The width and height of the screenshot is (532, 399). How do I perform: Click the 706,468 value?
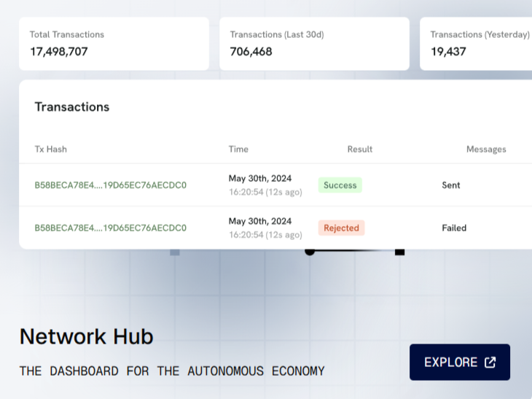(251, 52)
